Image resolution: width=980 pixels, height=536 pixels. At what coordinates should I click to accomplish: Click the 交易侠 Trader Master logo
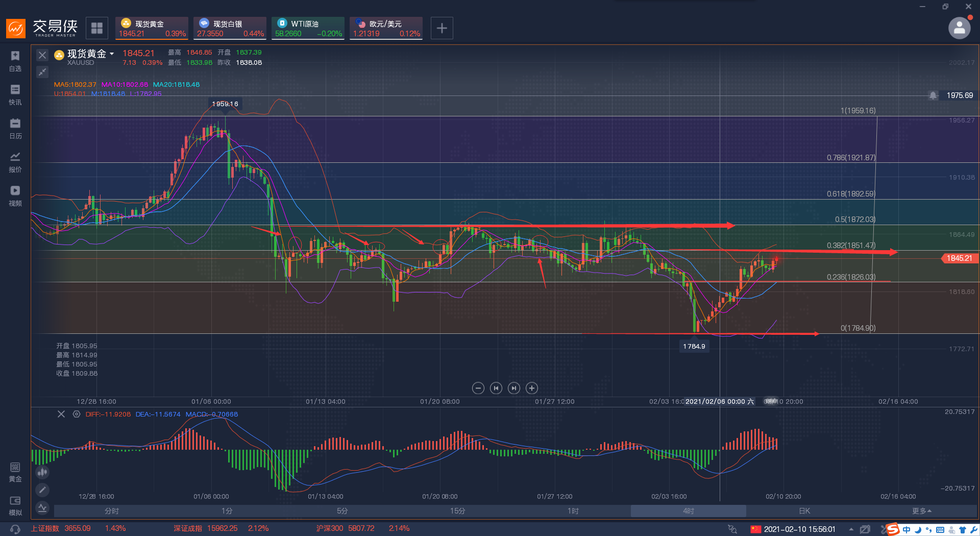pos(42,28)
